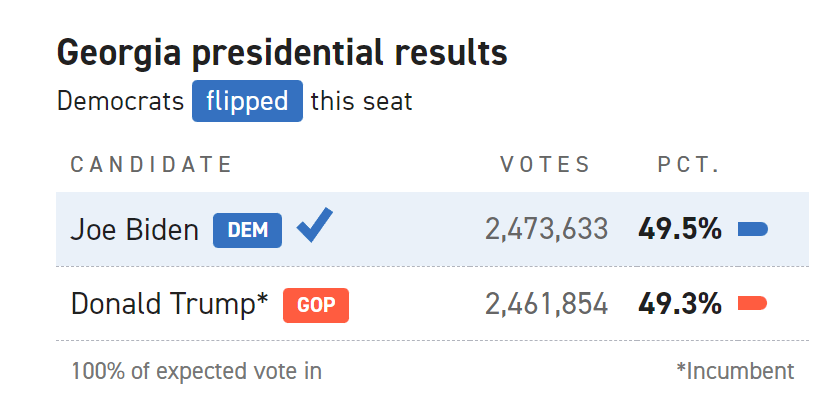Click the blue "flipped" label
This screenshot has height=402, width=834.
tap(247, 102)
